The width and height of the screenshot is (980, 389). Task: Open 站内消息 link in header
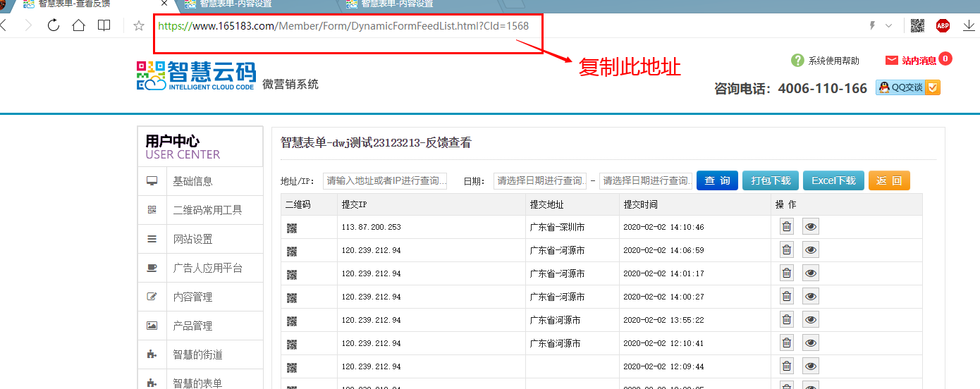[x=919, y=61]
